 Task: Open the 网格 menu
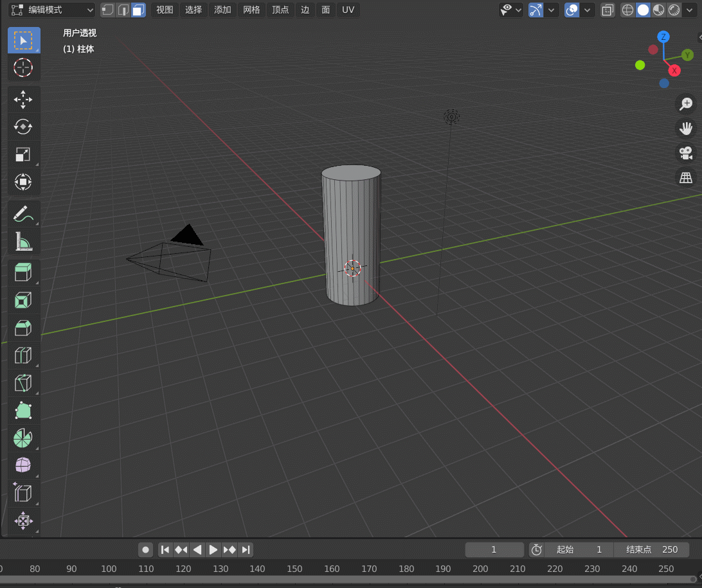tap(251, 10)
